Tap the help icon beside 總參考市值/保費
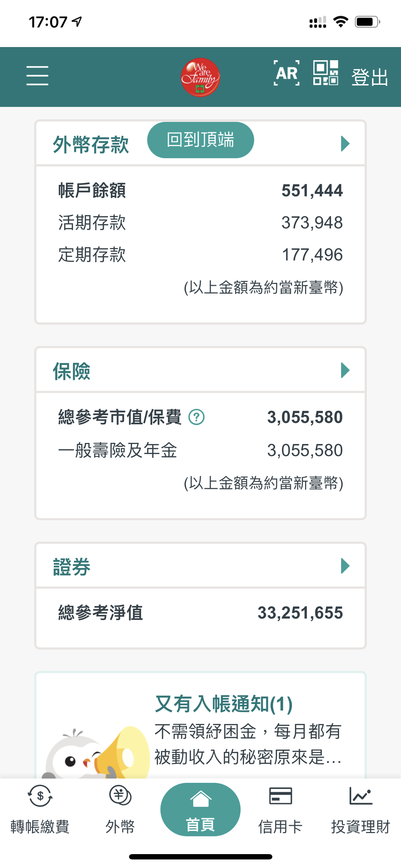401x868 pixels. click(196, 417)
